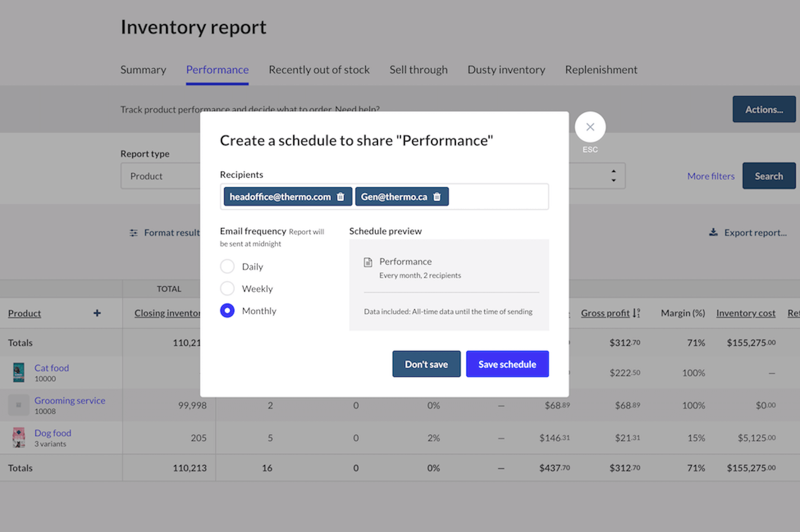Open the Actions... dropdown menu

coord(764,109)
